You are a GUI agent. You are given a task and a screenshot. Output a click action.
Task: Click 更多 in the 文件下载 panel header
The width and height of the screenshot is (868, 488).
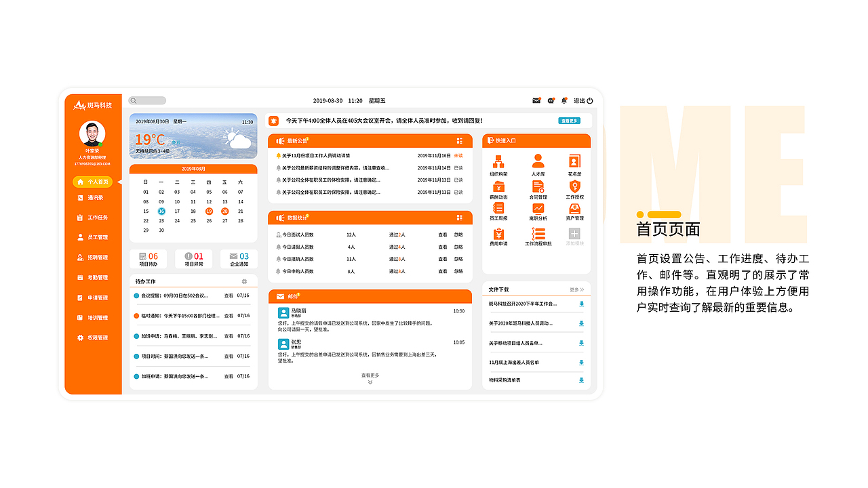tap(573, 289)
